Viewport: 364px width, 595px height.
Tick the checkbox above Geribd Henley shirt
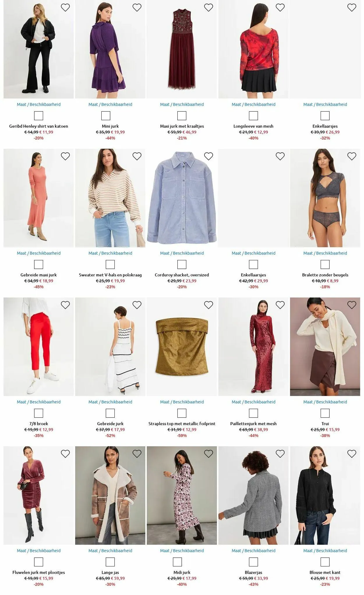point(39,116)
